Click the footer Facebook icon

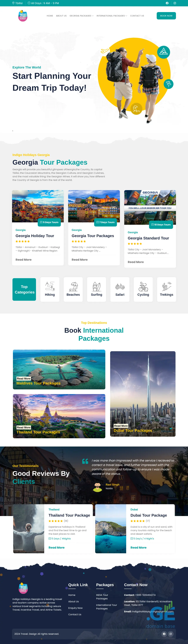click(x=164, y=634)
